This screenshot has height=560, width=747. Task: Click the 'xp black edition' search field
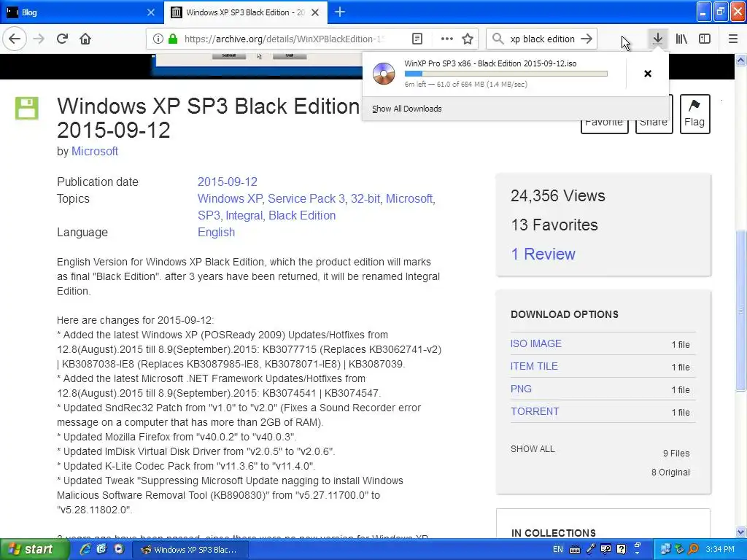coord(542,39)
